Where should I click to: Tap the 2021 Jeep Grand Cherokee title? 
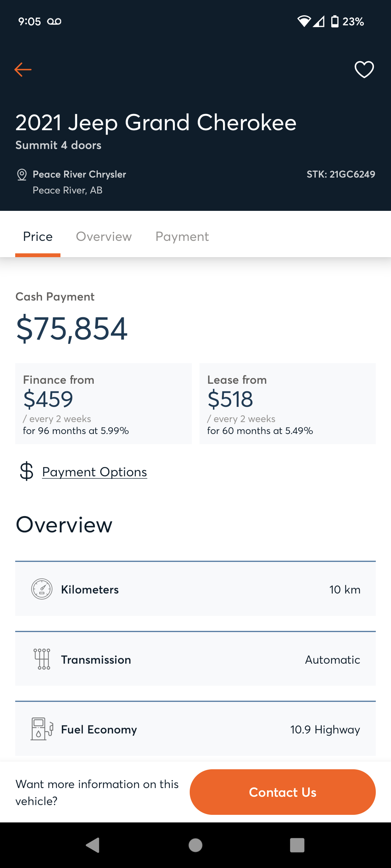coord(156,123)
